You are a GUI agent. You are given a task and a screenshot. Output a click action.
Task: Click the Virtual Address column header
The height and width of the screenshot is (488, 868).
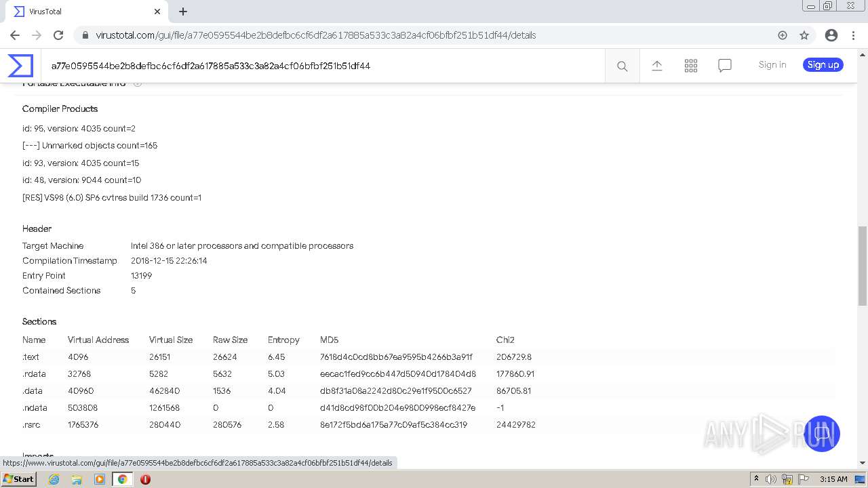click(98, 340)
